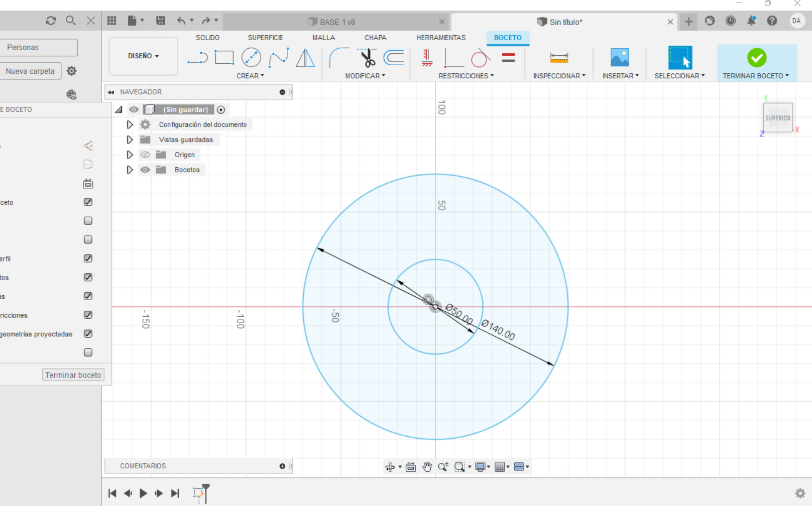Open the Measure tool icon
This screenshot has width=812, height=506.
pyautogui.click(x=559, y=58)
